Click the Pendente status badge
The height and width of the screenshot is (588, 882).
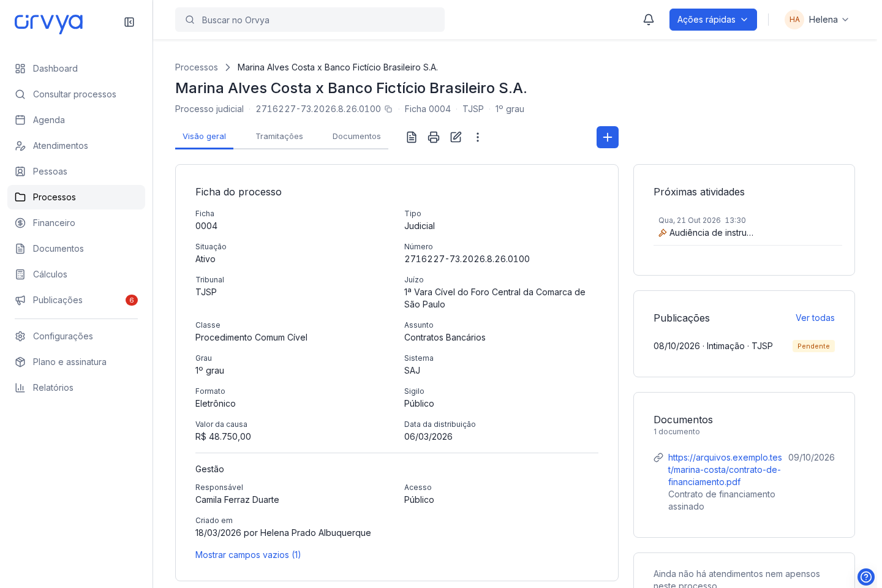(813, 346)
